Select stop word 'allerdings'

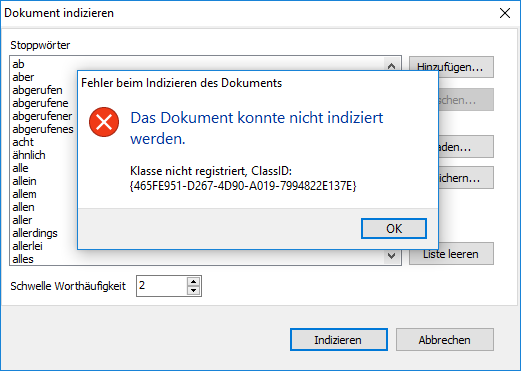click(35, 233)
